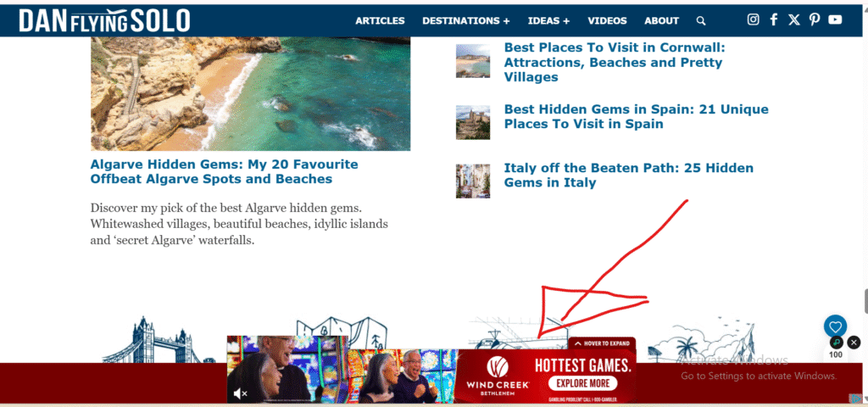The image size is (868, 407).
Task: Open the Facebook page icon
Action: click(x=774, y=20)
